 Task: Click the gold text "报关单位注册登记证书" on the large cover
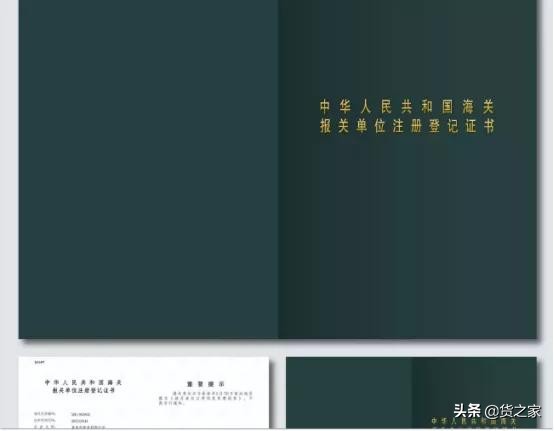click(x=407, y=126)
